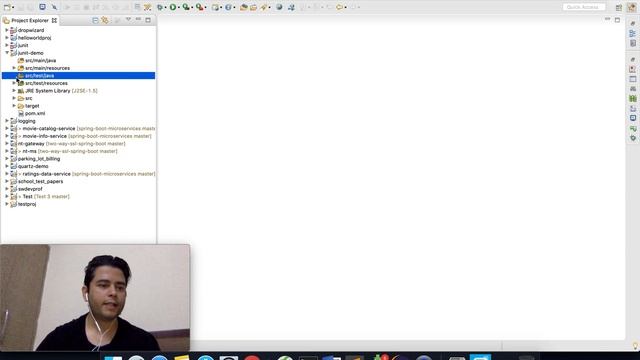Click in the Quick Access search field
This screenshot has width=640, height=360.
click(584, 7)
